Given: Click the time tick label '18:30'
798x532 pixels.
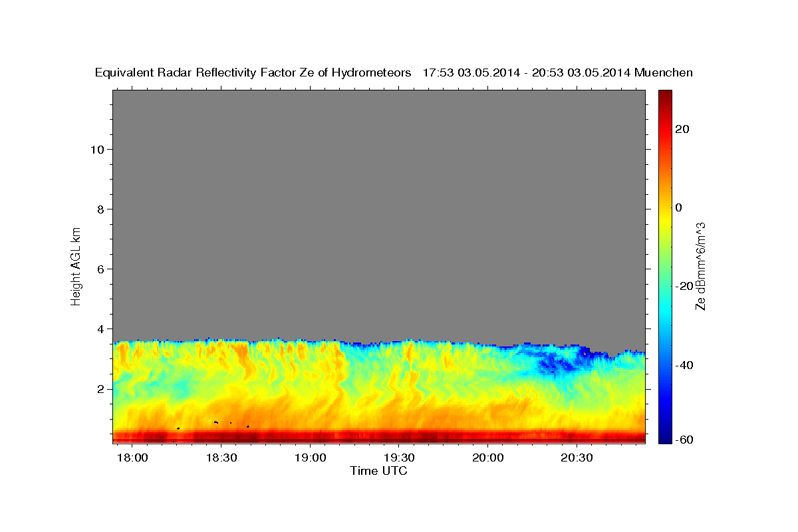Looking at the screenshot, I should coord(221,458).
